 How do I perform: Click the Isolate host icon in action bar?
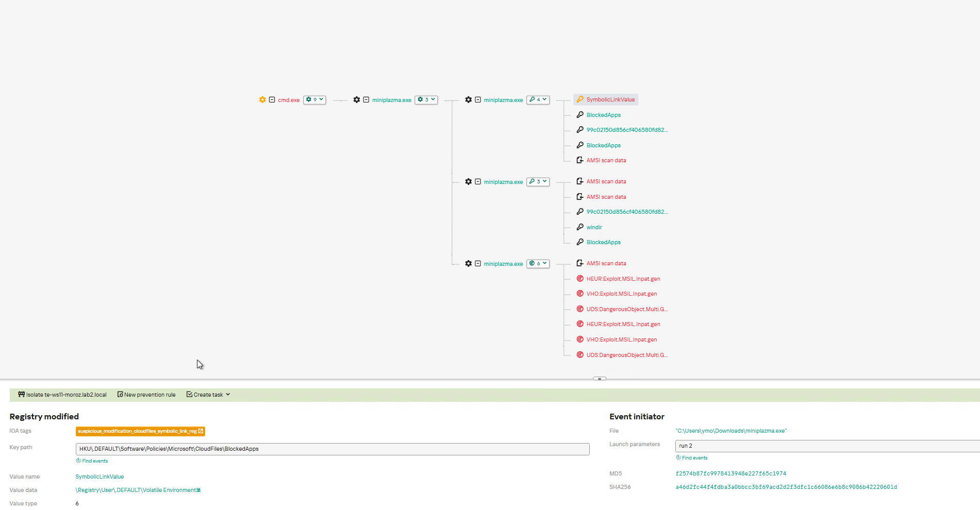point(22,395)
